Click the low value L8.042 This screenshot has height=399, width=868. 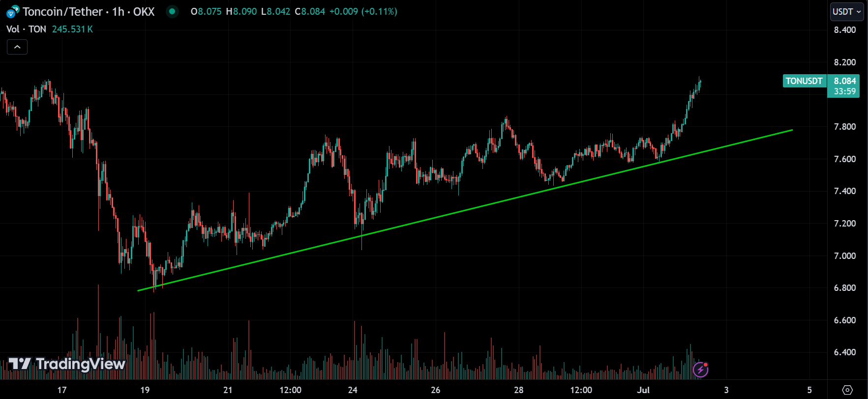(x=275, y=11)
